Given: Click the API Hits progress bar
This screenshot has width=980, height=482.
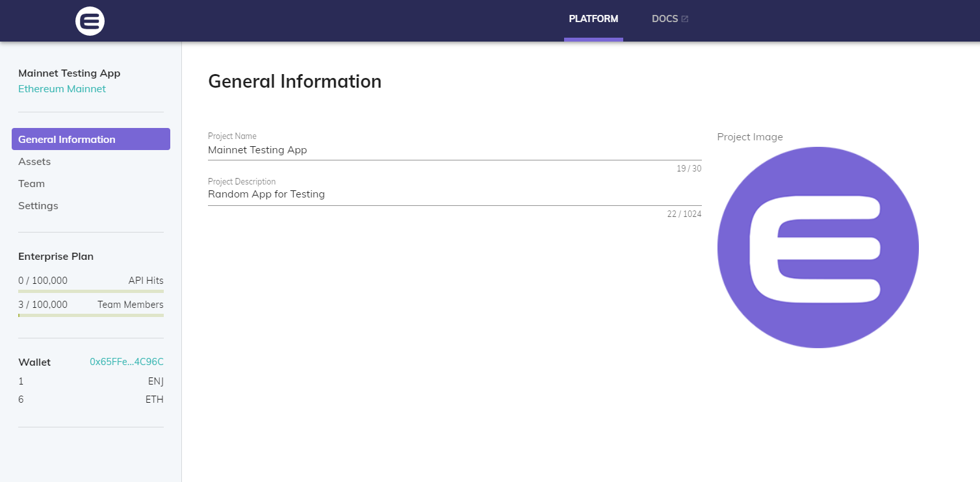Looking at the screenshot, I should point(91,291).
